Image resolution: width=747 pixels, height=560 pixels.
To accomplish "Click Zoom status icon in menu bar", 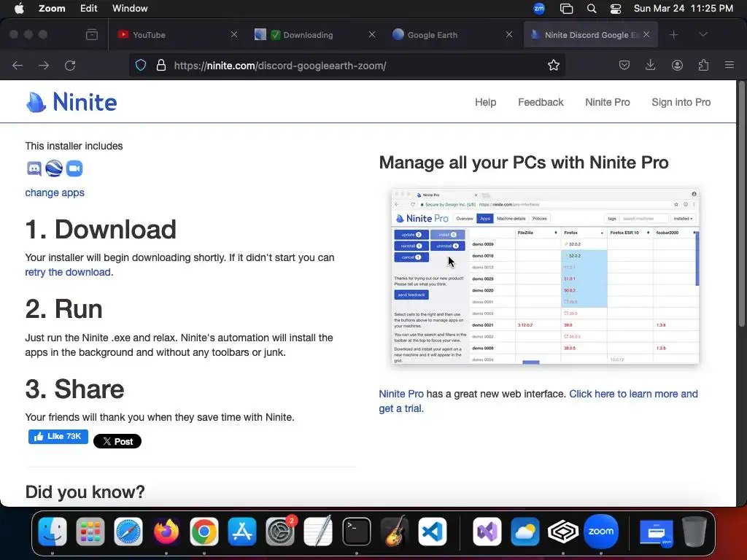I will [x=539, y=9].
